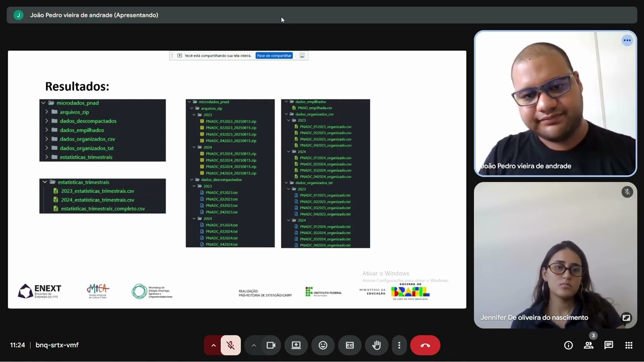Click the ENEXT logo on the slide
Screen dimensions: 644x362
point(40,291)
